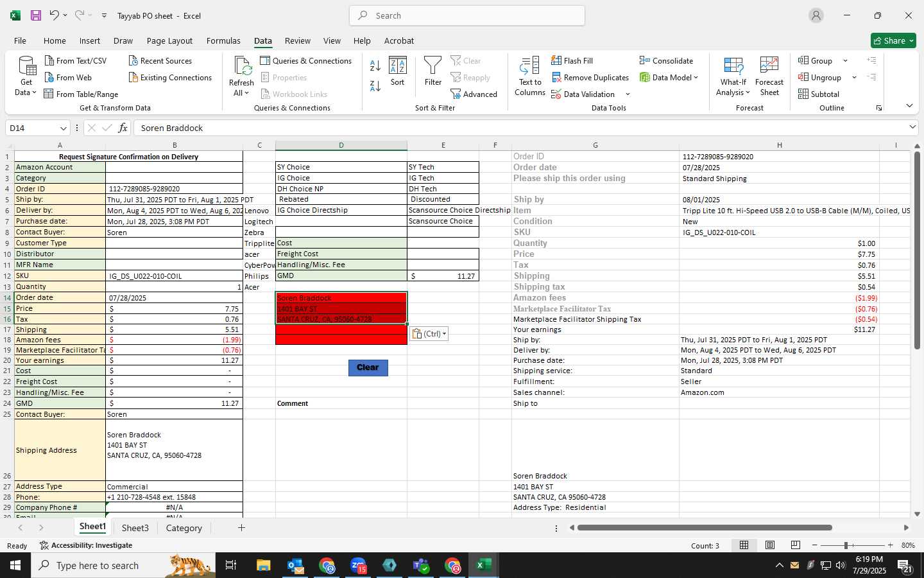
Task: Open Windows Start menu
Action: [x=15, y=565]
